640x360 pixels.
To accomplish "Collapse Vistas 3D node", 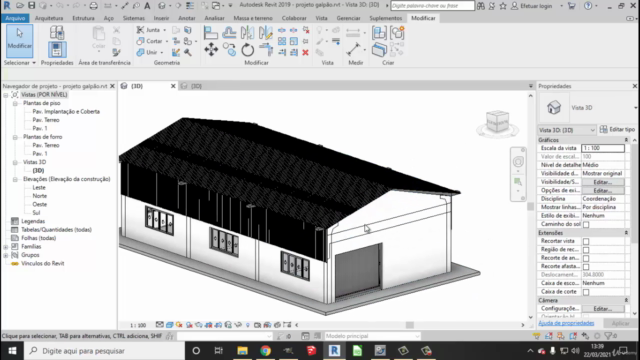I will [15, 162].
